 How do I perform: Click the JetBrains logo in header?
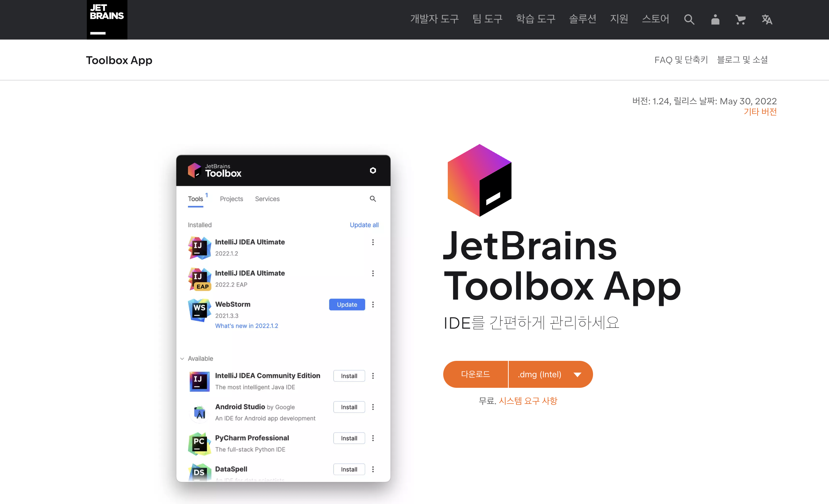point(107,20)
